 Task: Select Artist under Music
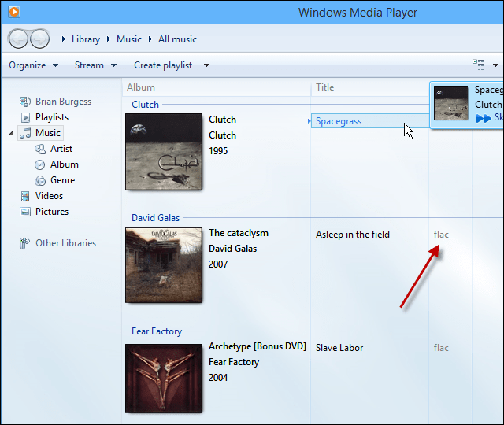click(61, 149)
